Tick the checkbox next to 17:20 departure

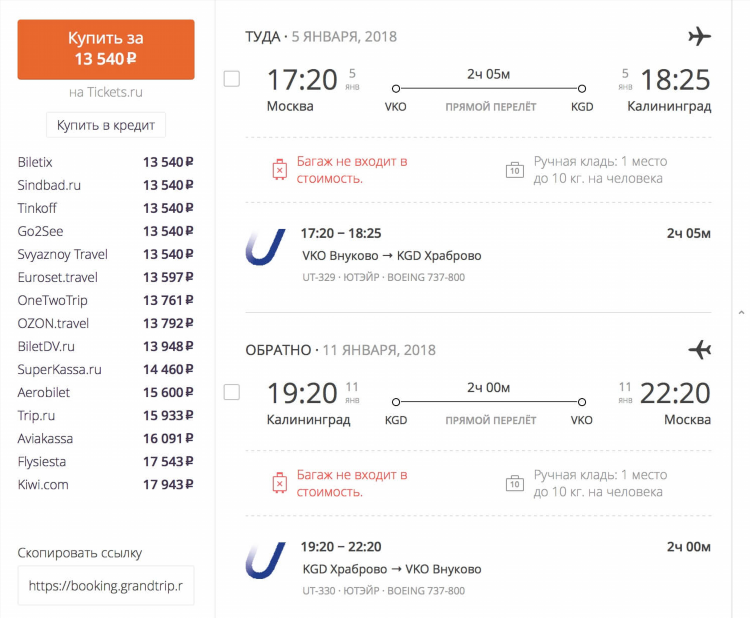pos(232,79)
